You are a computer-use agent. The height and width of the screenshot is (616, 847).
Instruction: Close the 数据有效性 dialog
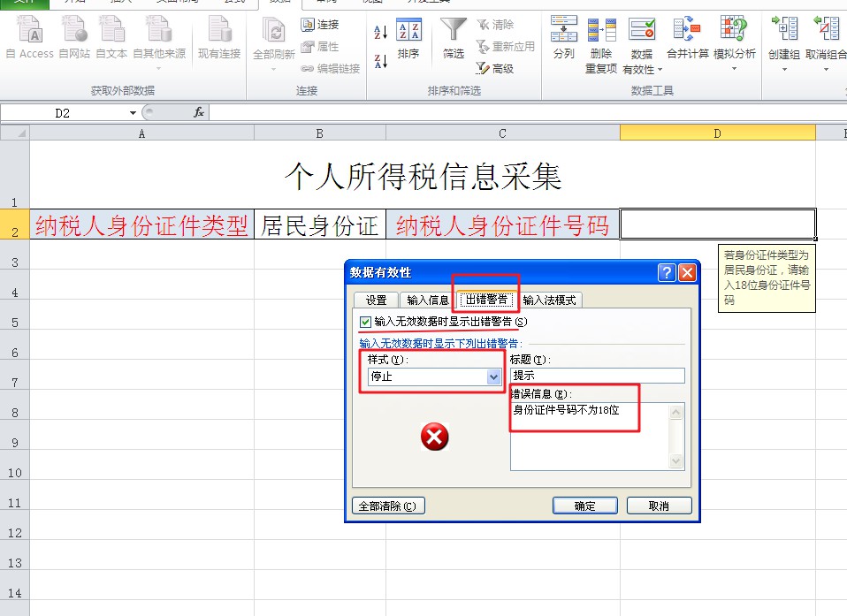(x=687, y=272)
